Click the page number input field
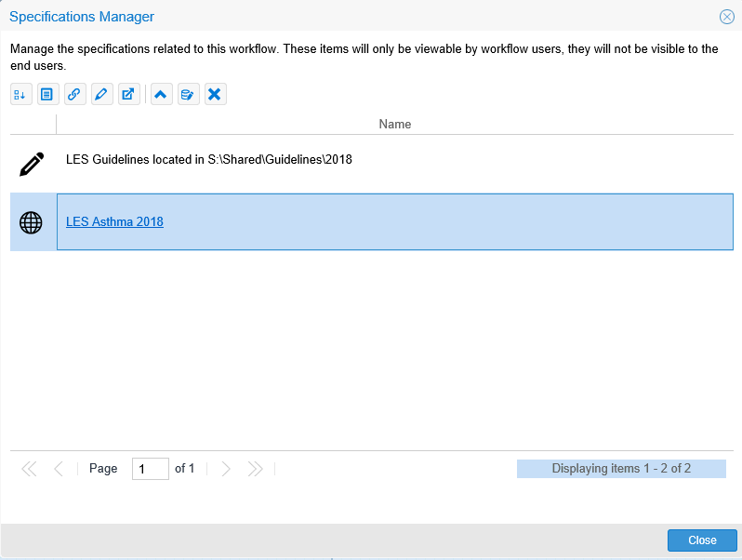 tap(150, 469)
